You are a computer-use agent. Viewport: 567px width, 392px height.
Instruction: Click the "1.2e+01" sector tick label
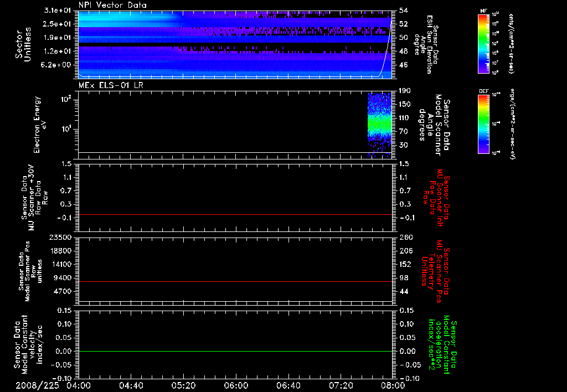click(57, 51)
